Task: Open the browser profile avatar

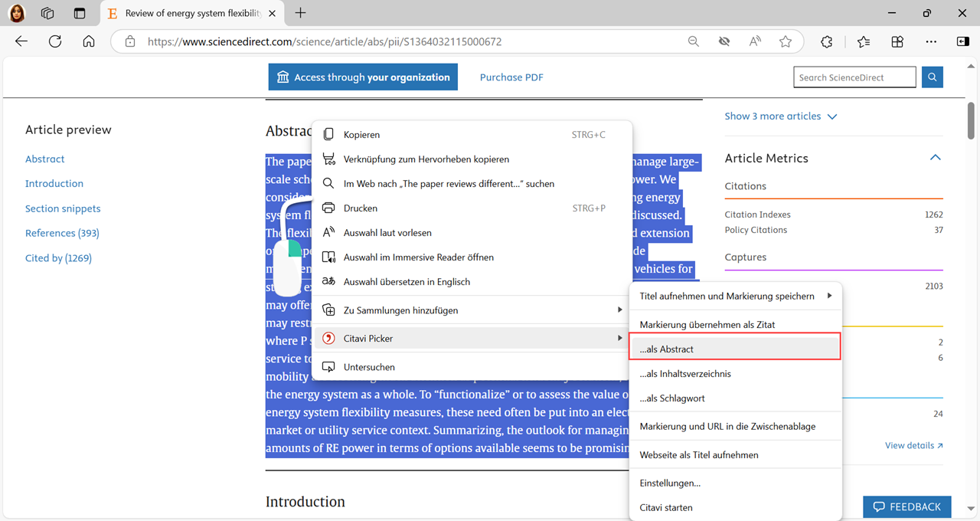Action: pyautogui.click(x=16, y=13)
